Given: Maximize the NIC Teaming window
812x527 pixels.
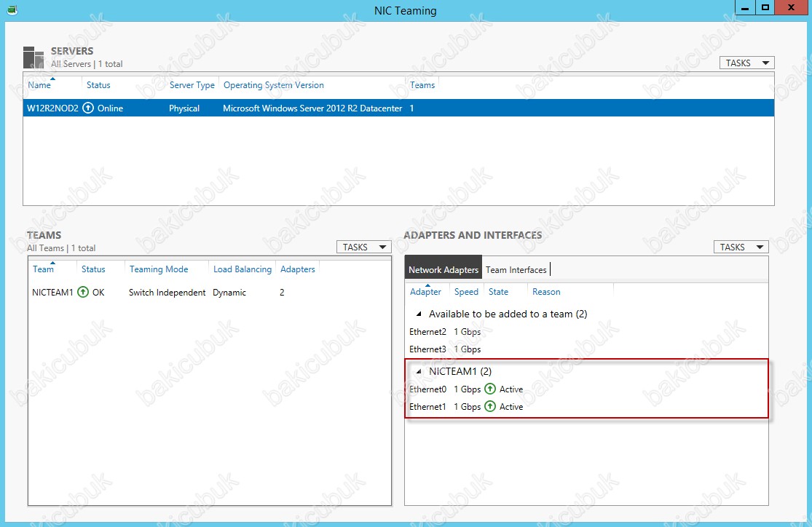Looking at the screenshot, I should click(x=765, y=8).
